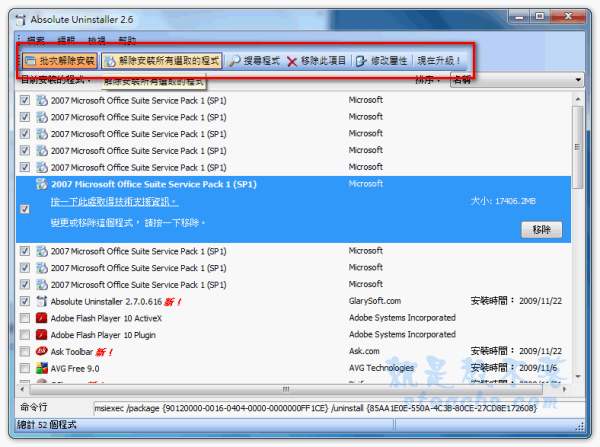Click the install date in the Absolute Uninstaller row

pos(516,301)
